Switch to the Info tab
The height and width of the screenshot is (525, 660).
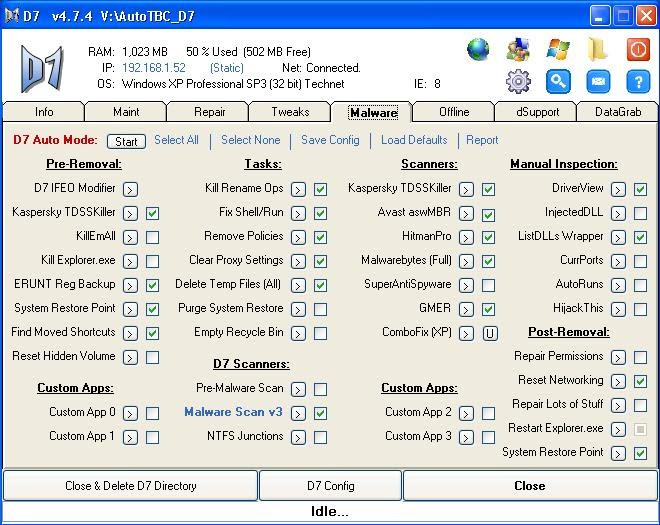(x=44, y=112)
